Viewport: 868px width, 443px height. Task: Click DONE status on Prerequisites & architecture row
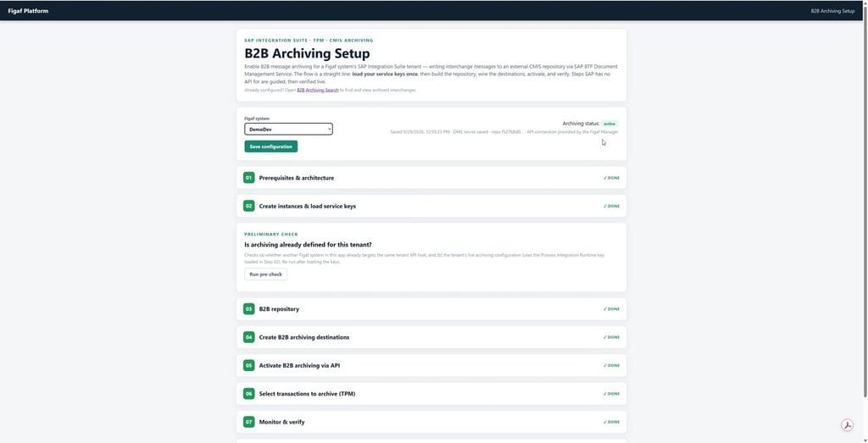coord(612,178)
